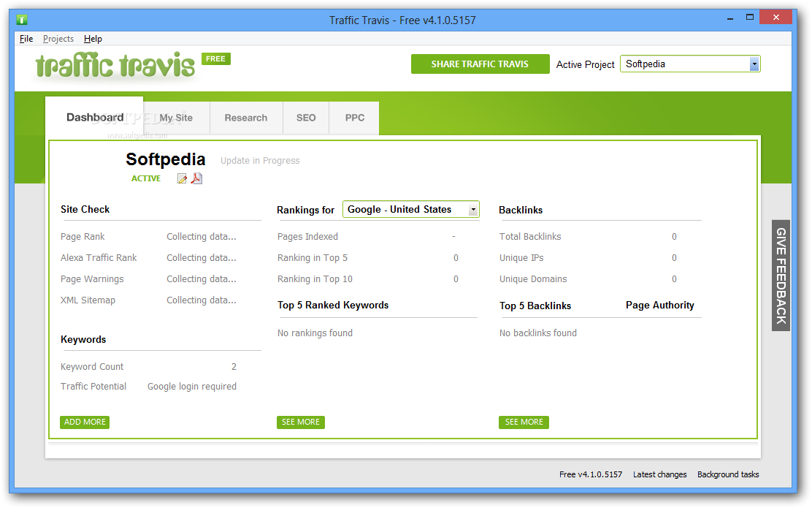Click the PDF export icon under Softpedia
Screen dimensions: 812x508
tap(196, 178)
